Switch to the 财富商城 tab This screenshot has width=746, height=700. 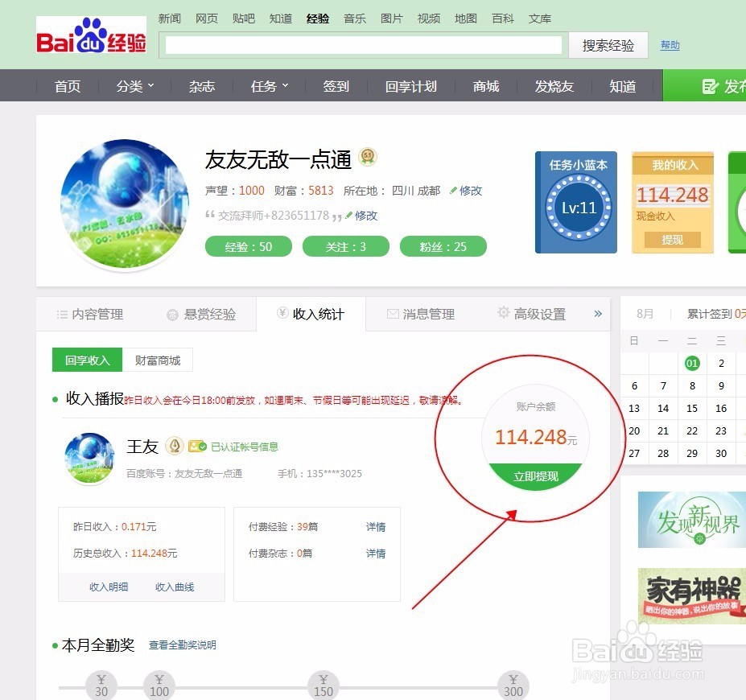(x=157, y=360)
